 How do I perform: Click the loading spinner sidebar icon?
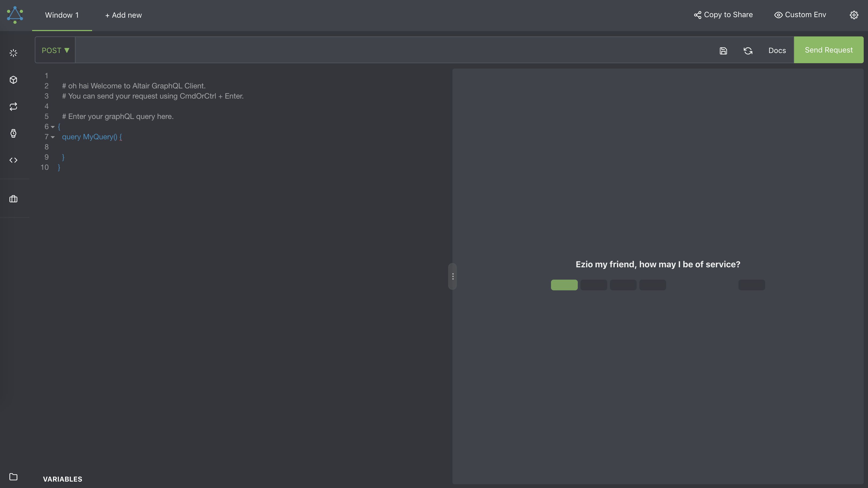13,53
